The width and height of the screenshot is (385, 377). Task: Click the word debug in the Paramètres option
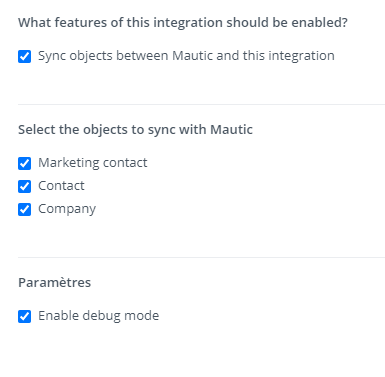101,316
